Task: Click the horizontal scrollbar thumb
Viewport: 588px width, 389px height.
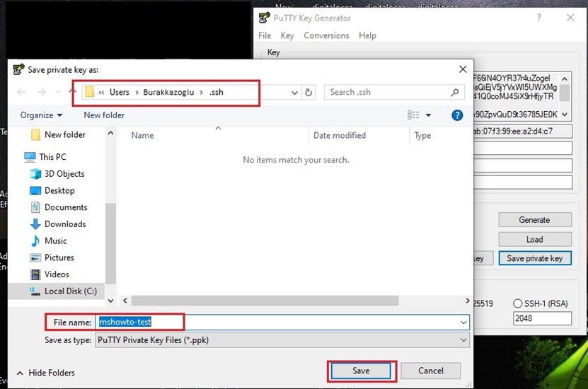Action: 265,301
